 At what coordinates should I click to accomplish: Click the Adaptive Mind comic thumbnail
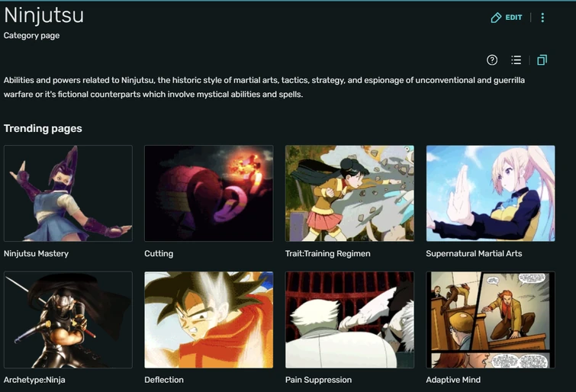[x=491, y=320]
